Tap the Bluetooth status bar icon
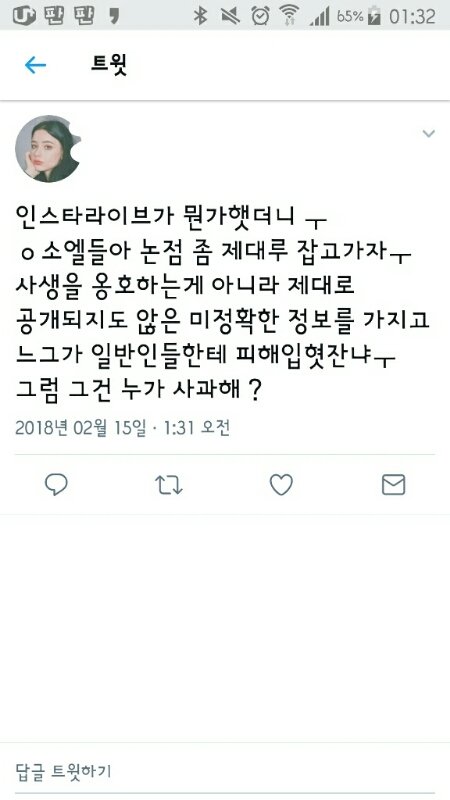Viewport: 450px width, 800px height. 200,16
